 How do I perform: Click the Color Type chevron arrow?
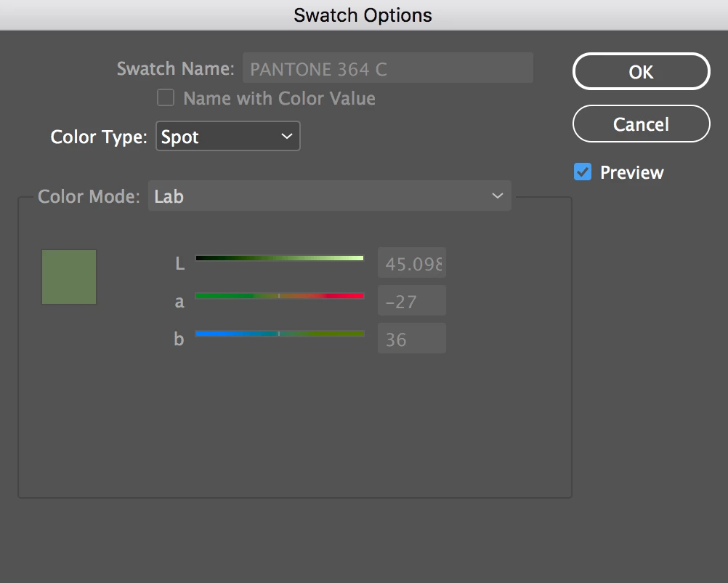[287, 137]
